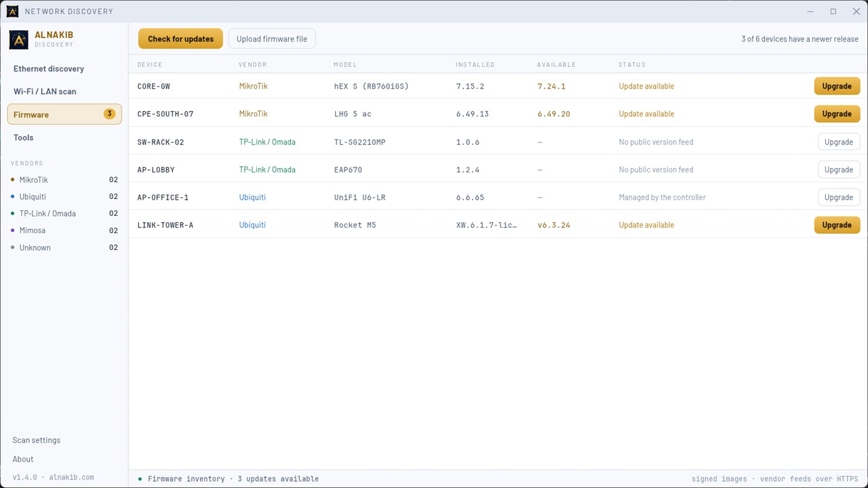Click the INSTALLED column header
Image resolution: width=868 pixels, height=488 pixels.
pos(475,64)
